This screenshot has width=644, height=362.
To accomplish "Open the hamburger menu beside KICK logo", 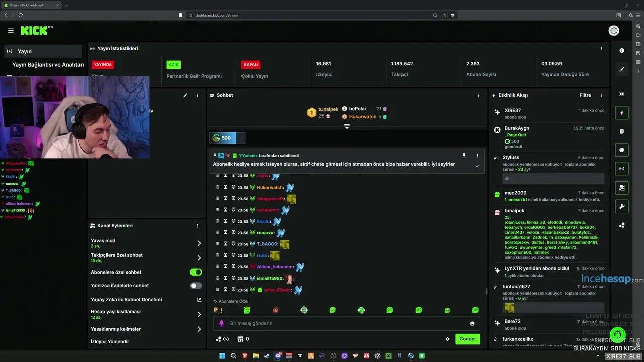I will 11,31.
